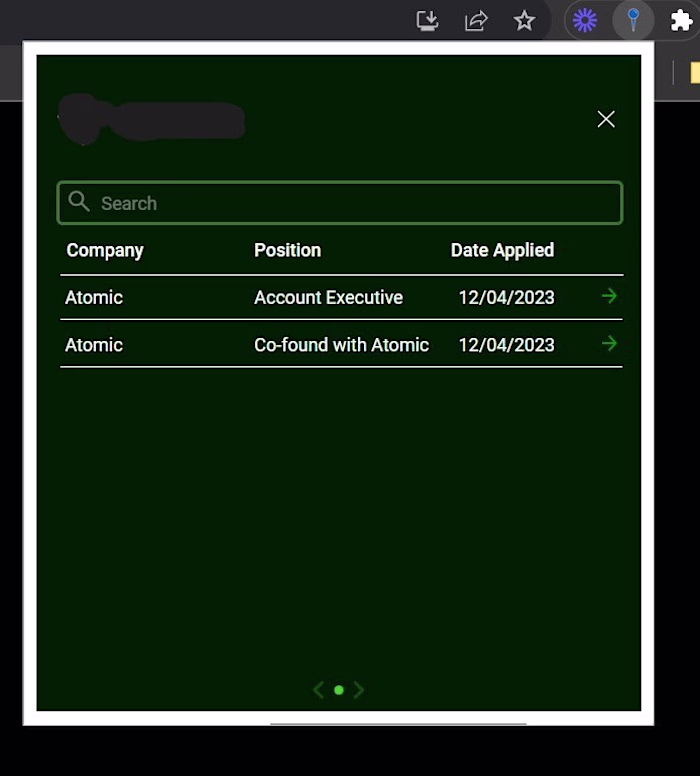The height and width of the screenshot is (776, 700).
Task: Open the Co-found with Atomic row arrow
Action: [x=609, y=343]
